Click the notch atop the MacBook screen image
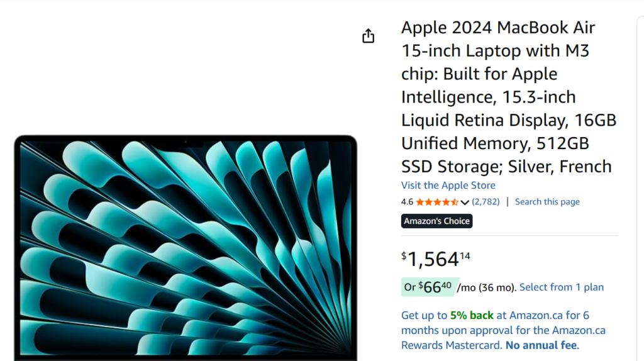 pos(185,143)
